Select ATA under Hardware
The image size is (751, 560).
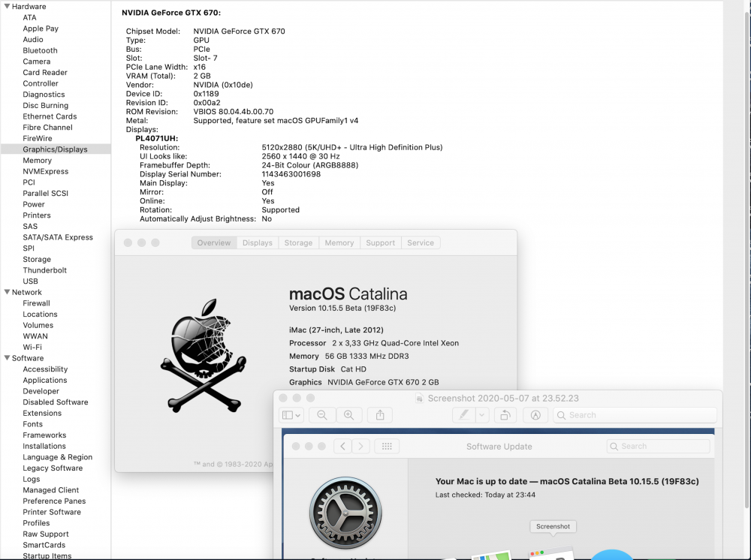30,17
